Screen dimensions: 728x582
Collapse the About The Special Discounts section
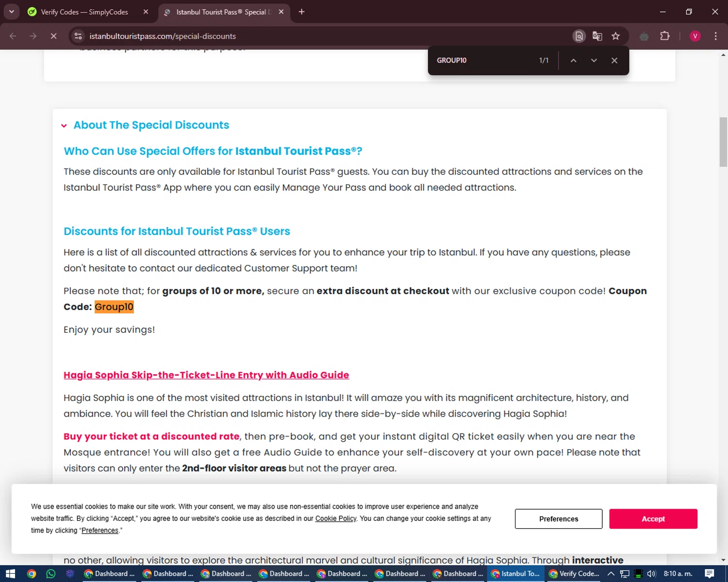(64, 126)
